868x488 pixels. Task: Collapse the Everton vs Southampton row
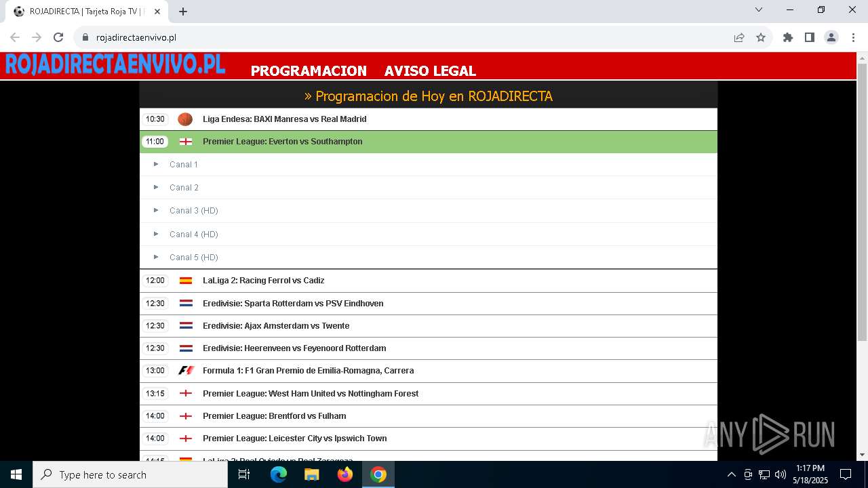click(428, 142)
